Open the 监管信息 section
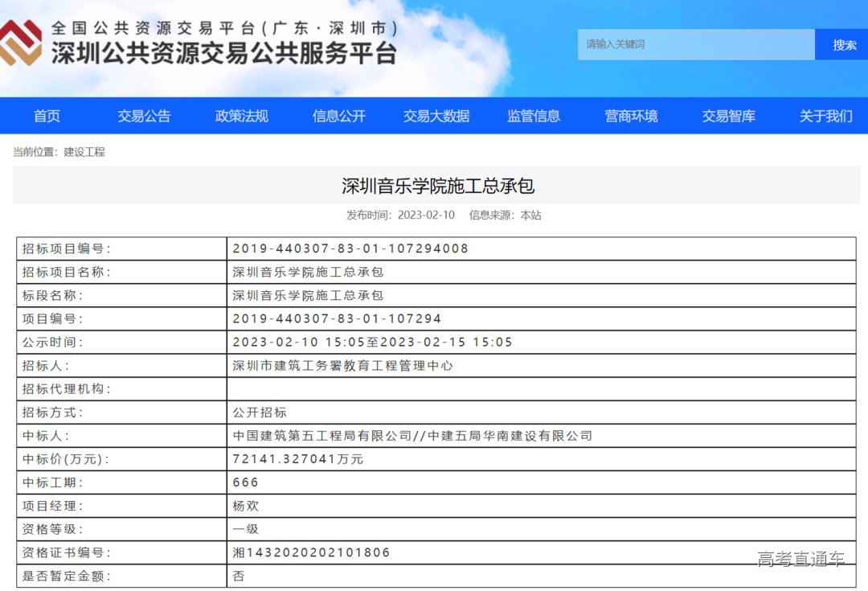This screenshot has width=868, height=591. (x=534, y=116)
